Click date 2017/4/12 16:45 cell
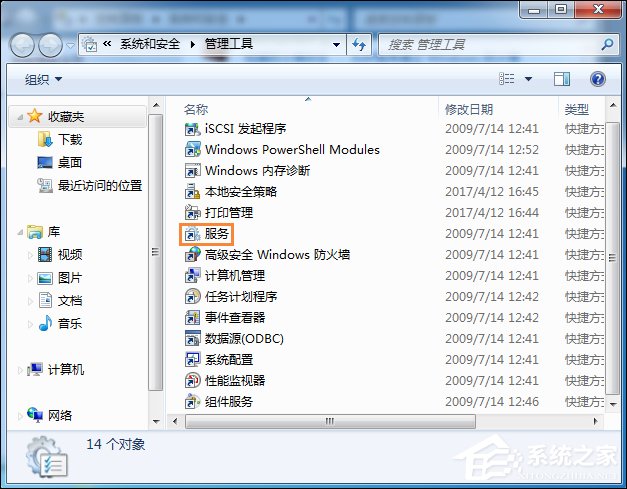627x489 pixels. click(492, 192)
